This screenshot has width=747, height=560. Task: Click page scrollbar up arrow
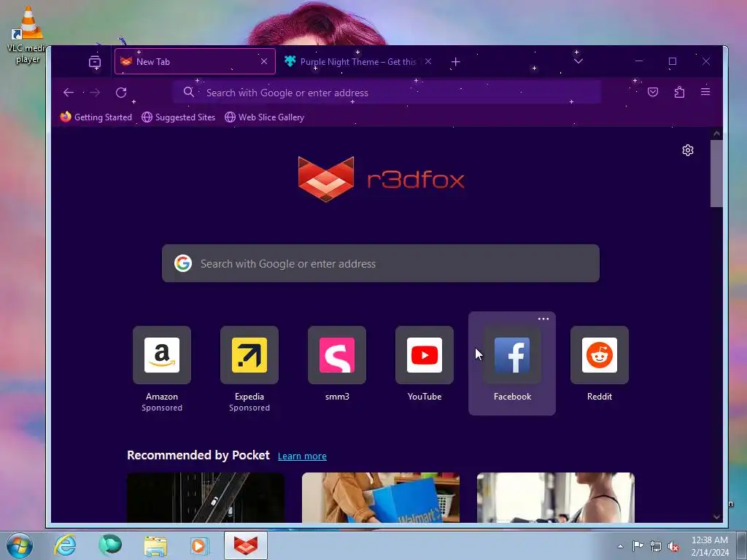pyautogui.click(x=716, y=134)
